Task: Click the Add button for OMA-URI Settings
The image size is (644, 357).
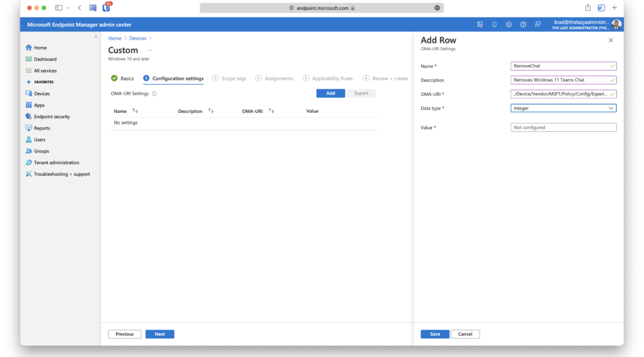Action: click(x=331, y=93)
